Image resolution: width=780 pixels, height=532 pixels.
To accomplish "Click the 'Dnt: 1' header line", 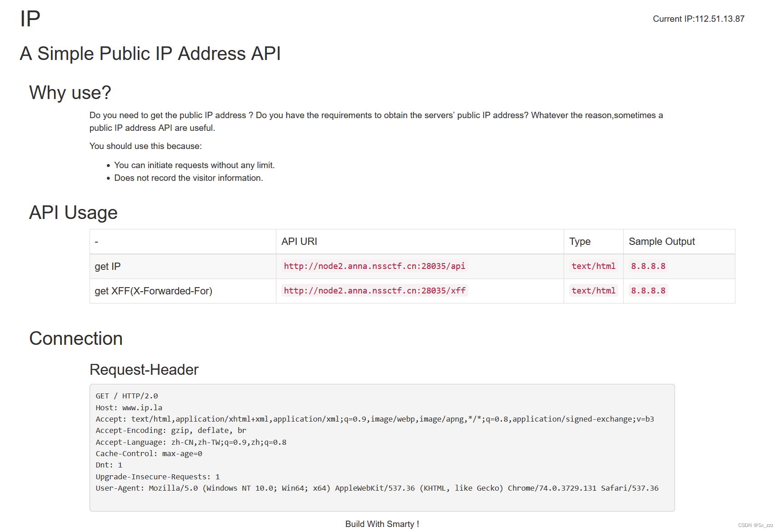I will coord(109,465).
